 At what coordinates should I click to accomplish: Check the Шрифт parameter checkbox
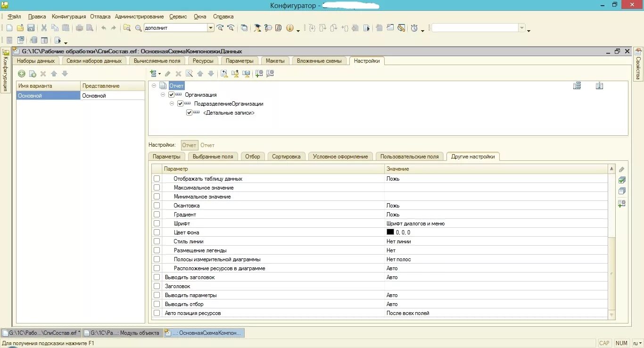click(157, 224)
